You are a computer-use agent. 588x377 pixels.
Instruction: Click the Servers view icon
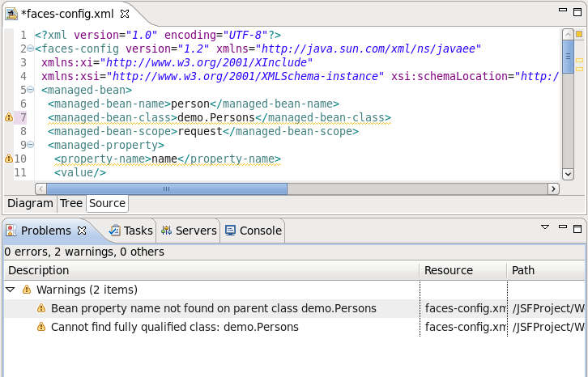pos(166,231)
